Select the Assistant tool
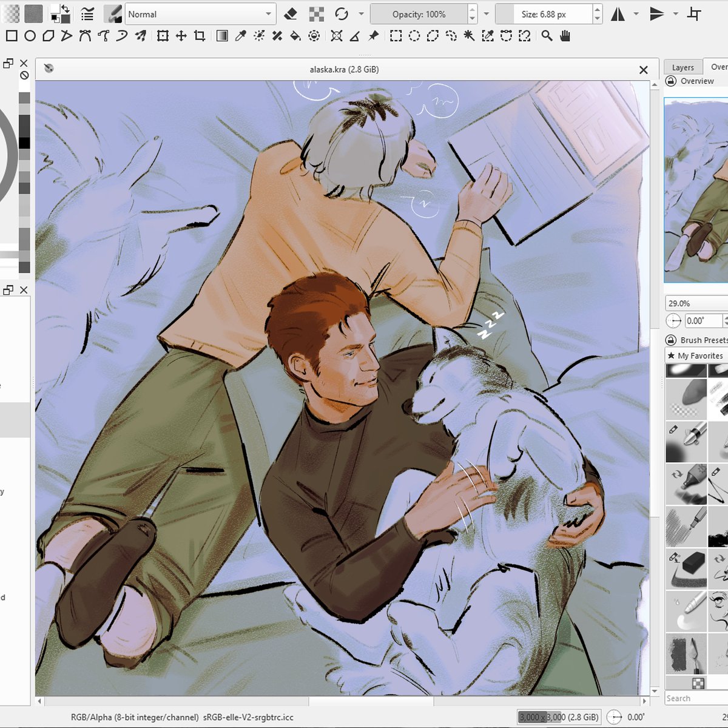The height and width of the screenshot is (728, 728). pos(337,36)
